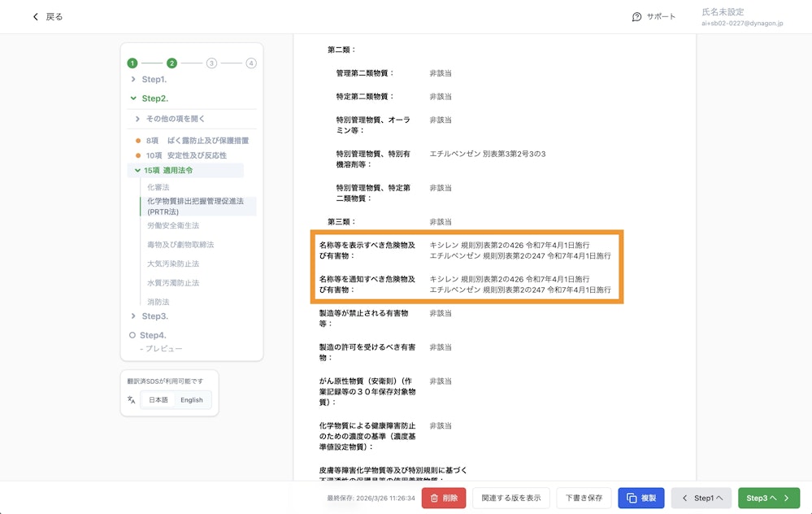Select step circle 2 in progress indicator

pos(172,63)
